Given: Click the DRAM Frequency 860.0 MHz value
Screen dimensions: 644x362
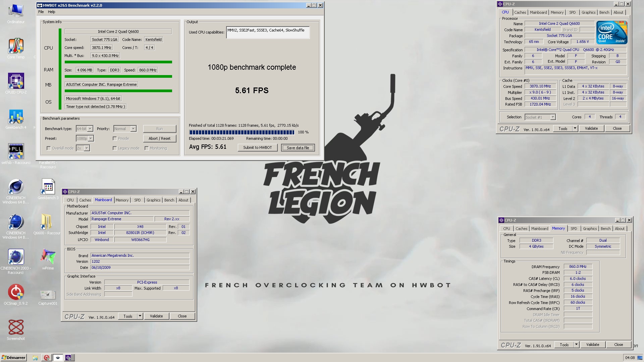Looking at the screenshot, I should pos(578,266).
